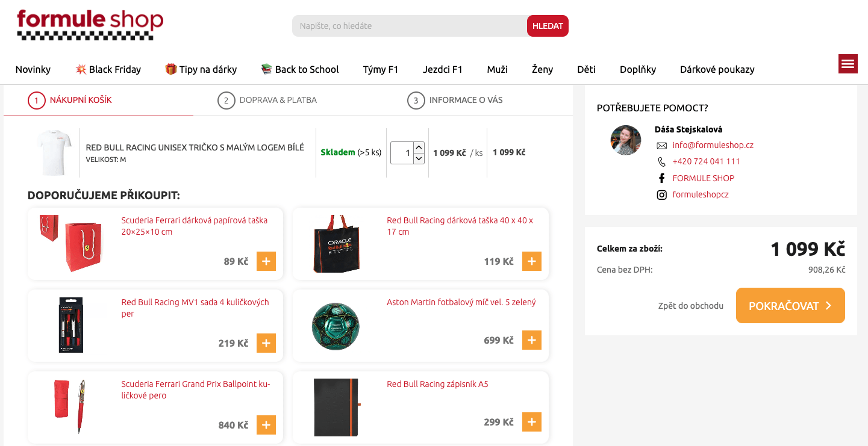
Task: Click the Zpět do obchodu link
Action: [x=690, y=306]
